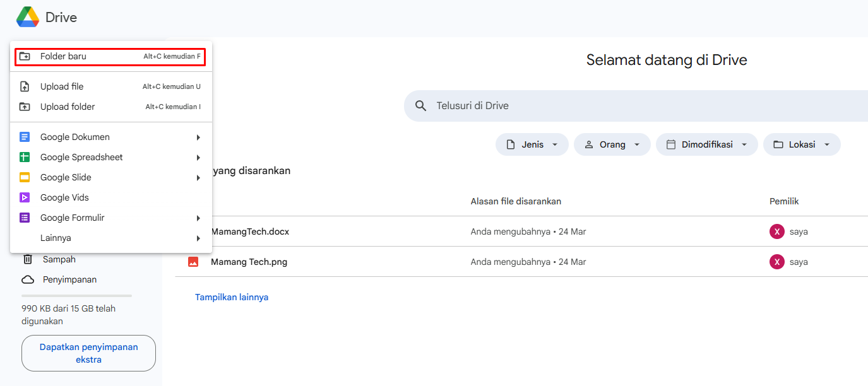The image size is (868, 386).
Task: Click the 'Alt+C kemudian U' shortcut text
Action: pyautogui.click(x=172, y=87)
